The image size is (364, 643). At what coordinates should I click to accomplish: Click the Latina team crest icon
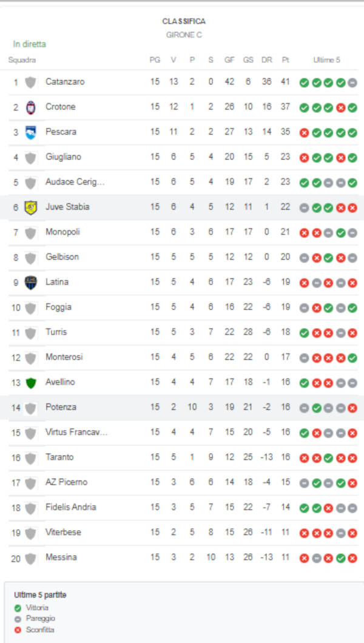(30, 283)
